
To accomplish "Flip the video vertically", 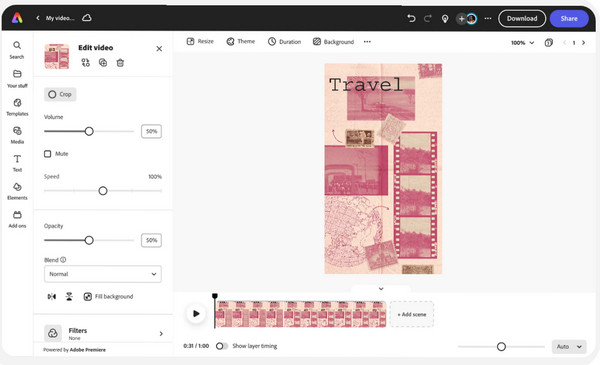I will click(69, 297).
